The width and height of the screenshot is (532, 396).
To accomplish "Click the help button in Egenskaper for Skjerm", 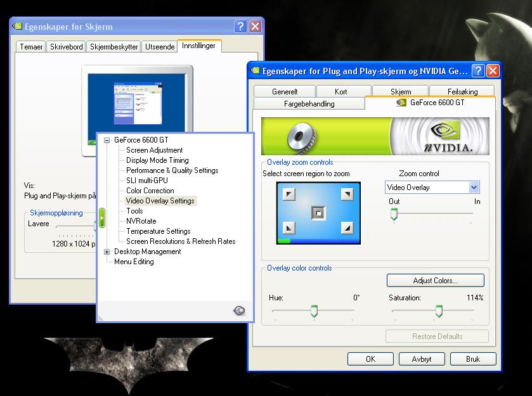I will point(240,27).
